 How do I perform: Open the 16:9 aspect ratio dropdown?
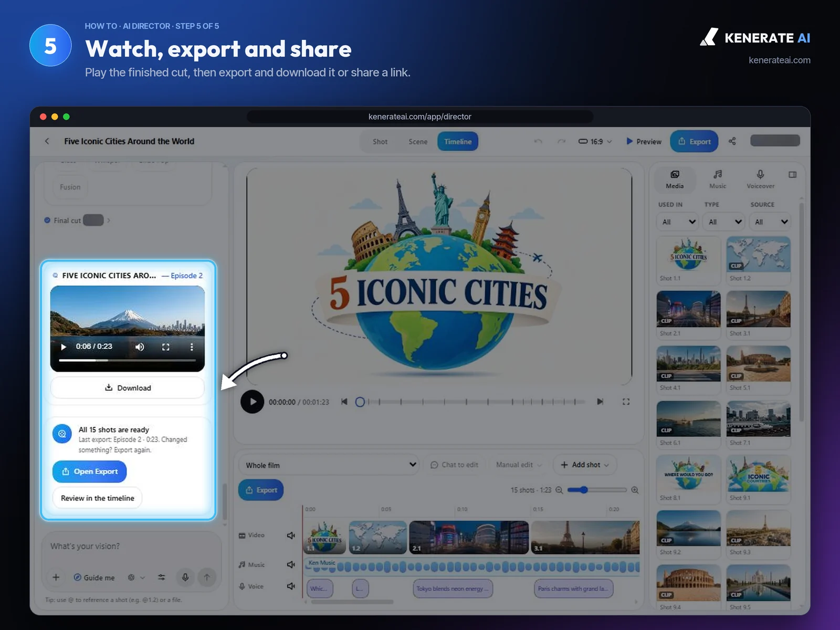pyautogui.click(x=595, y=141)
